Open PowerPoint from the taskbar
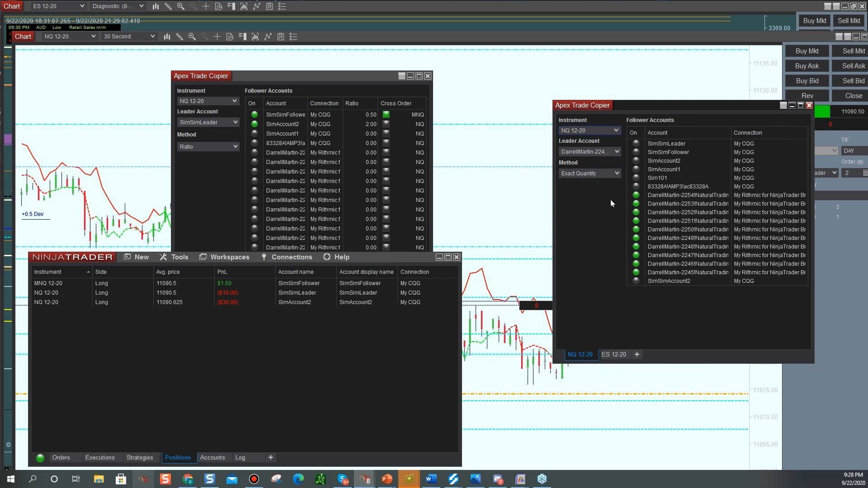The width and height of the screenshot is (868, 488). [387, 479]
